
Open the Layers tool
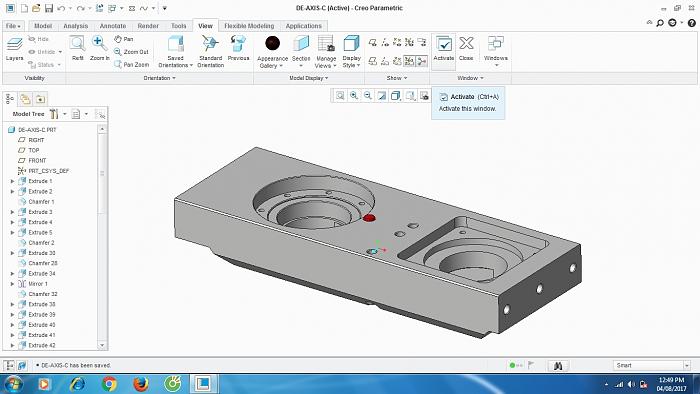tap(14, 49)
